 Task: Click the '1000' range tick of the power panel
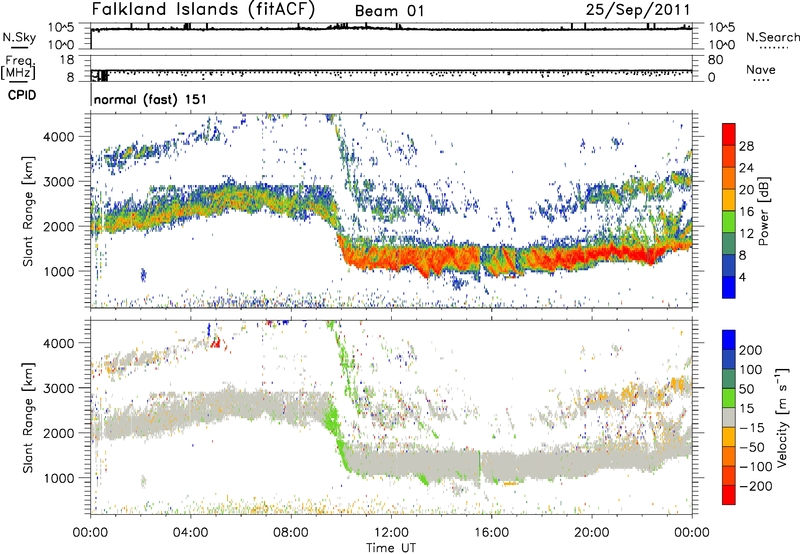coord(59,271)
